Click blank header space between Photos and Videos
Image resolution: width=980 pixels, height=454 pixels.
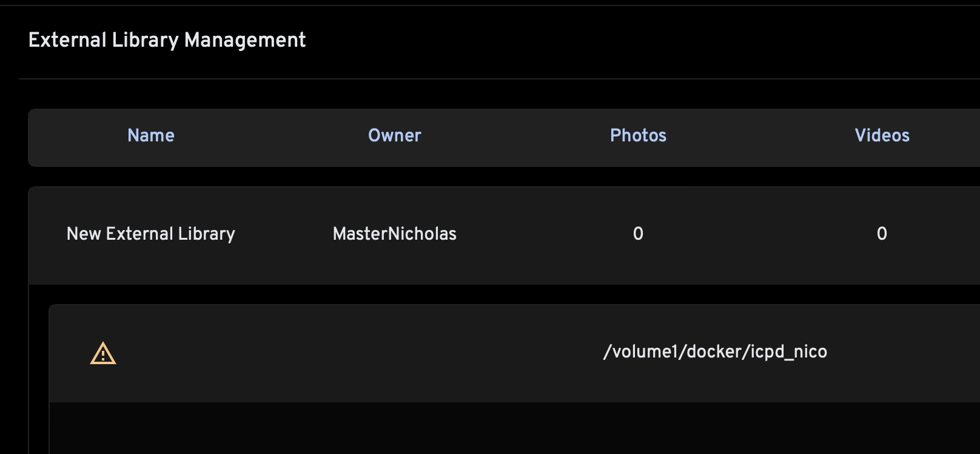[760, 135]
